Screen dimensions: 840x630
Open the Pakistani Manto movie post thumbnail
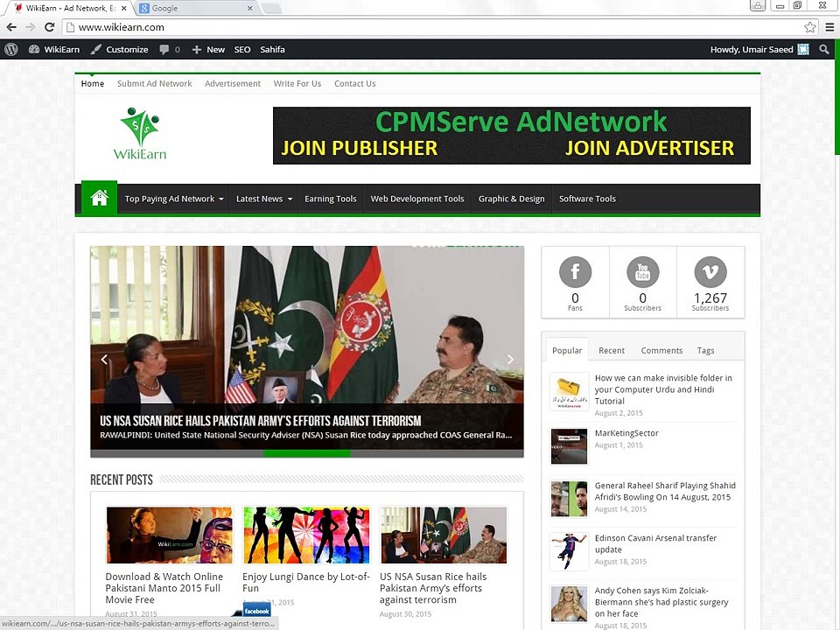169,535
